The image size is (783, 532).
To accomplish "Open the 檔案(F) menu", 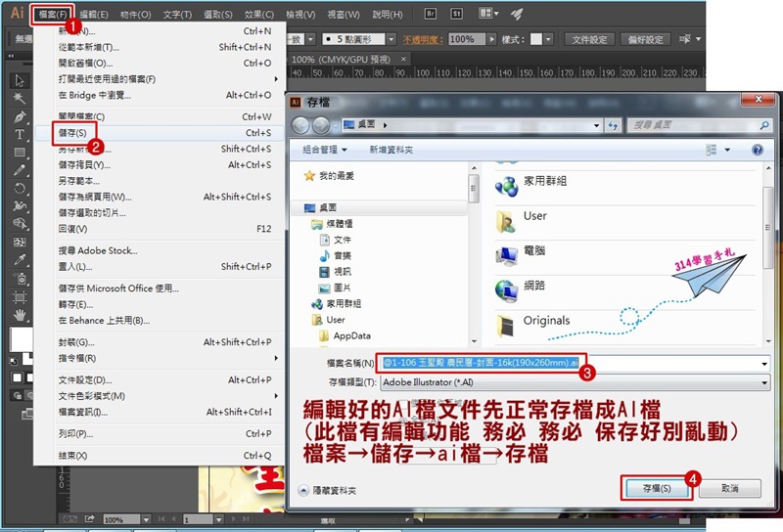I will click(53, 14).
